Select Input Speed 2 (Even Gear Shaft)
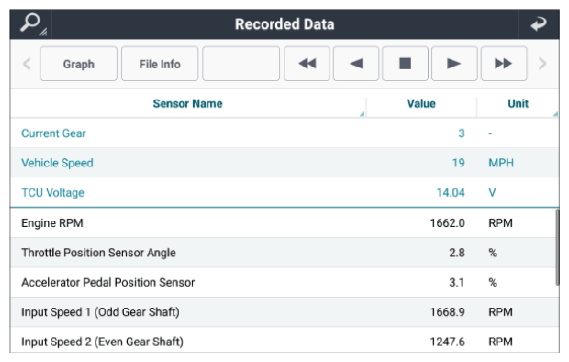The image size is (569, 362). [285, 341]
